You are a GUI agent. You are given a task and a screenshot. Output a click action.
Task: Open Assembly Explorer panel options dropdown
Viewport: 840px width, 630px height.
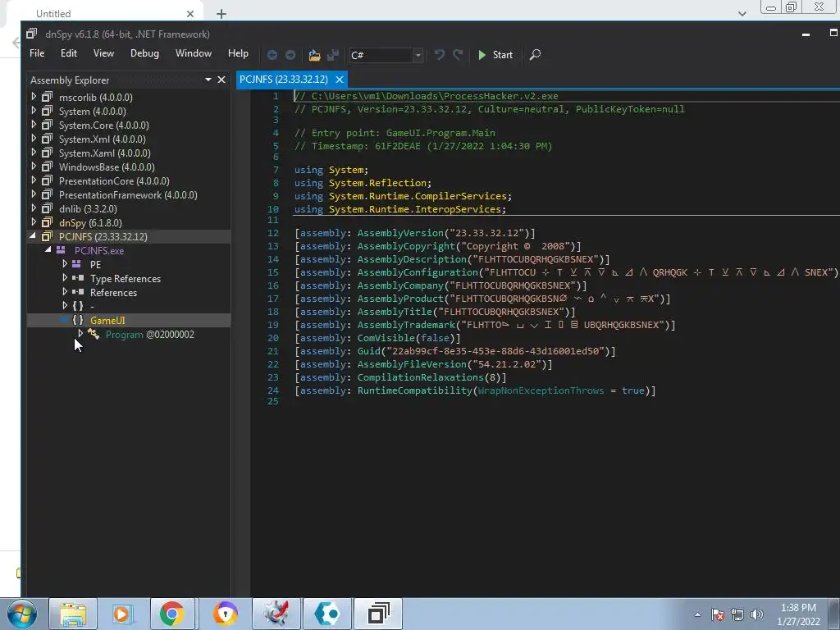coord(208,80)
